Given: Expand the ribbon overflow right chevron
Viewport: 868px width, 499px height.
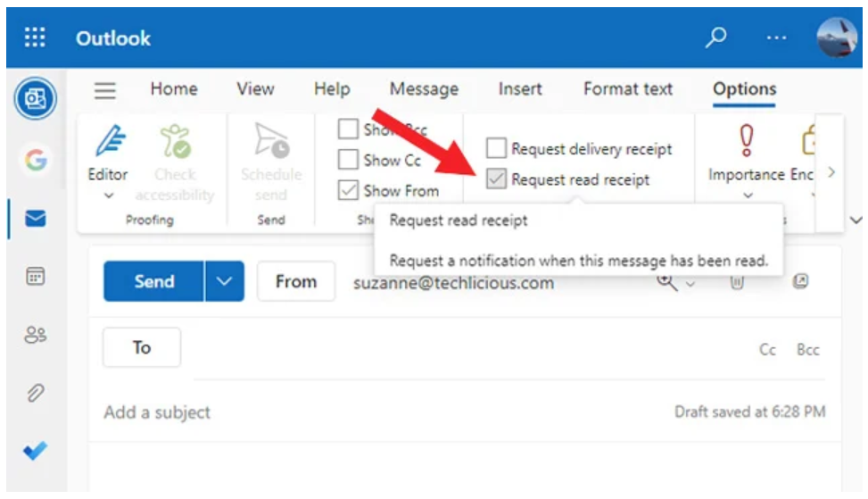Looking at the screenshot, I should click(831, 172).
